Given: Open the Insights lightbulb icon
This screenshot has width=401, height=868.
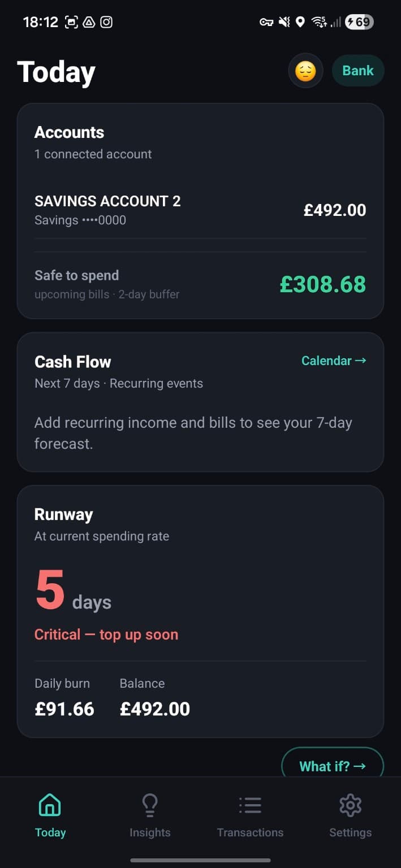Looking at the screenshot, I should pos(150,804).
